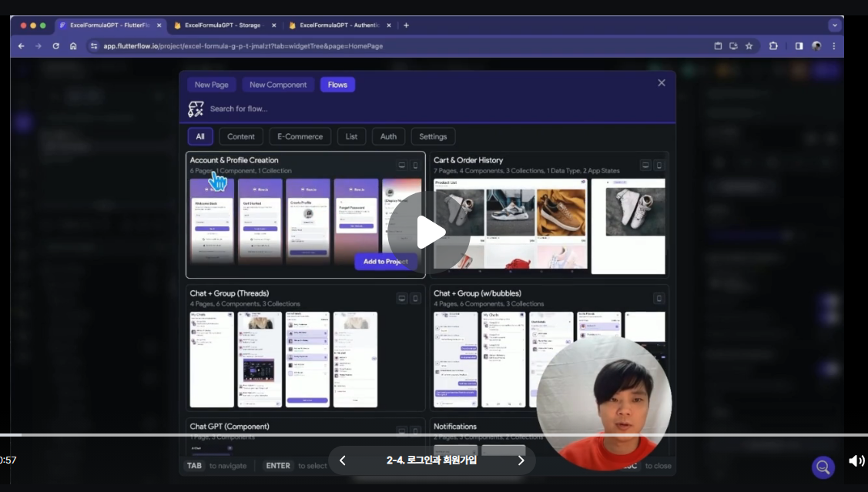
Task: Switch to ExcelFormulaGPT - Authentication tab
Action: tap(340, 25)
